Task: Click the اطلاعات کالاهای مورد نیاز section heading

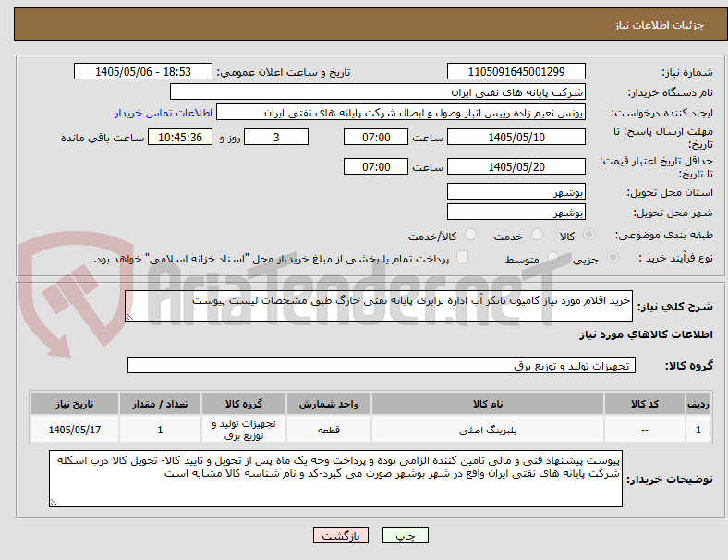Action: 646,335
